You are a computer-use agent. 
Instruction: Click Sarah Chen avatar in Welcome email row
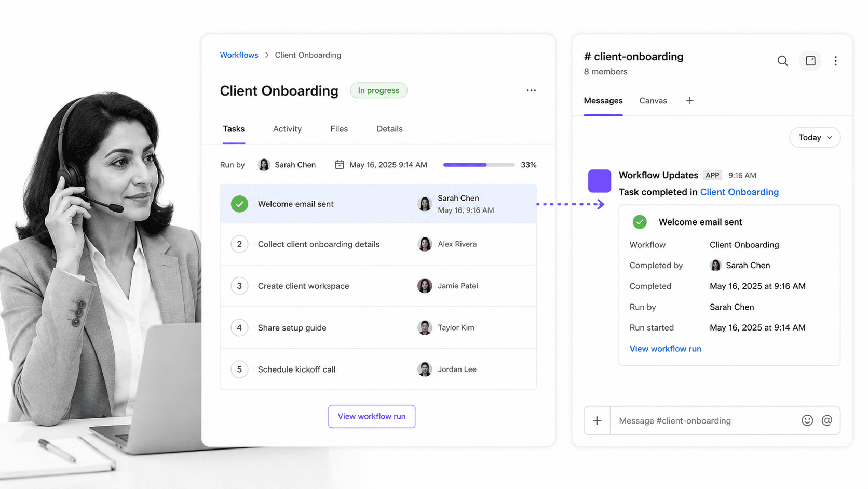pyautogui.click(x=425, y=204)
